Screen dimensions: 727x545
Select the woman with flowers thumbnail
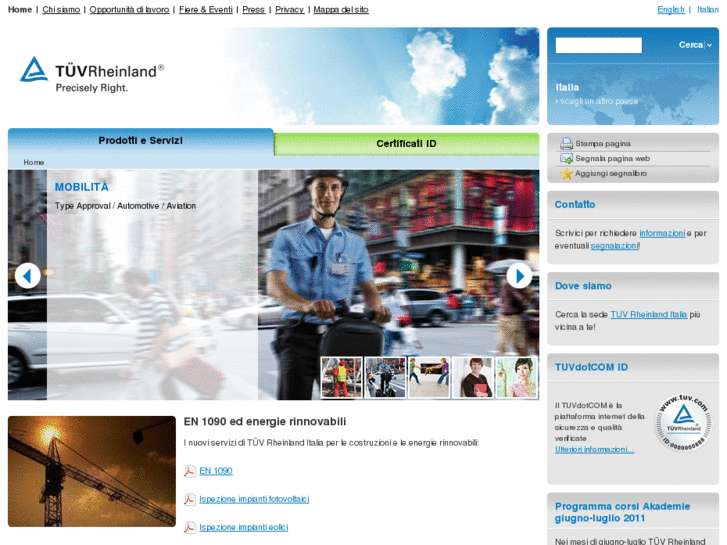click(x=517, y=378)
